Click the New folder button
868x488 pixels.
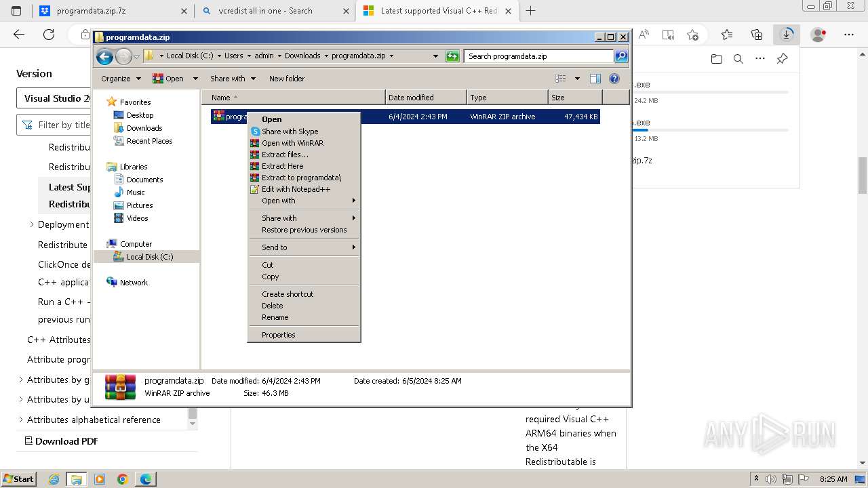click(x=287, y=79)
